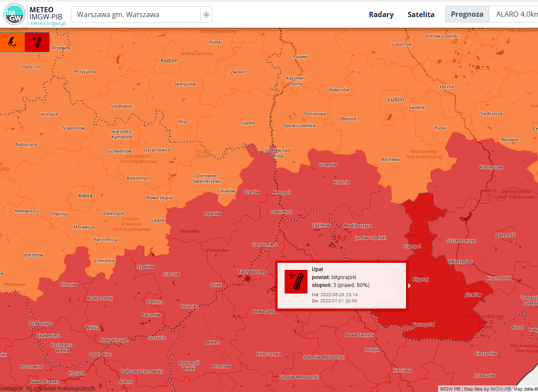Viewport: 538px width, 392px height.
Task: Select the Prognoza tab
Action: (x=467, y=15)
